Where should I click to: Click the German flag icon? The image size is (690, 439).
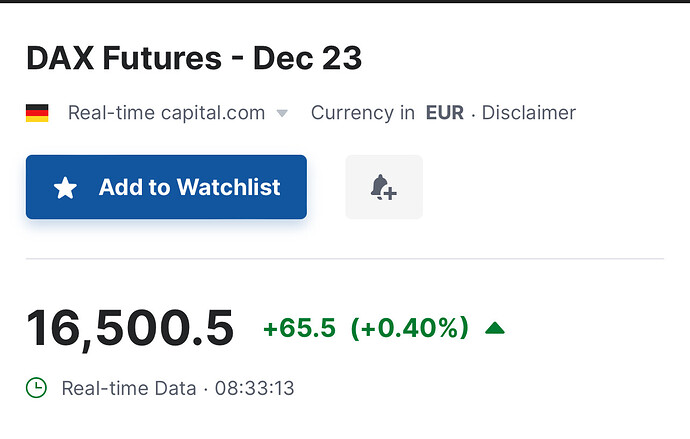pyautogui.click(x=37, y=113)
